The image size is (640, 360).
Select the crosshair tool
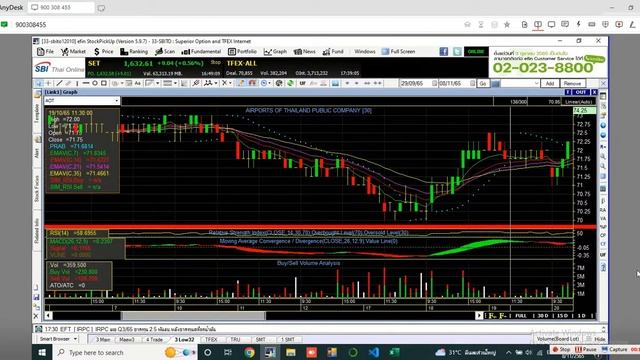pos(49,83)
